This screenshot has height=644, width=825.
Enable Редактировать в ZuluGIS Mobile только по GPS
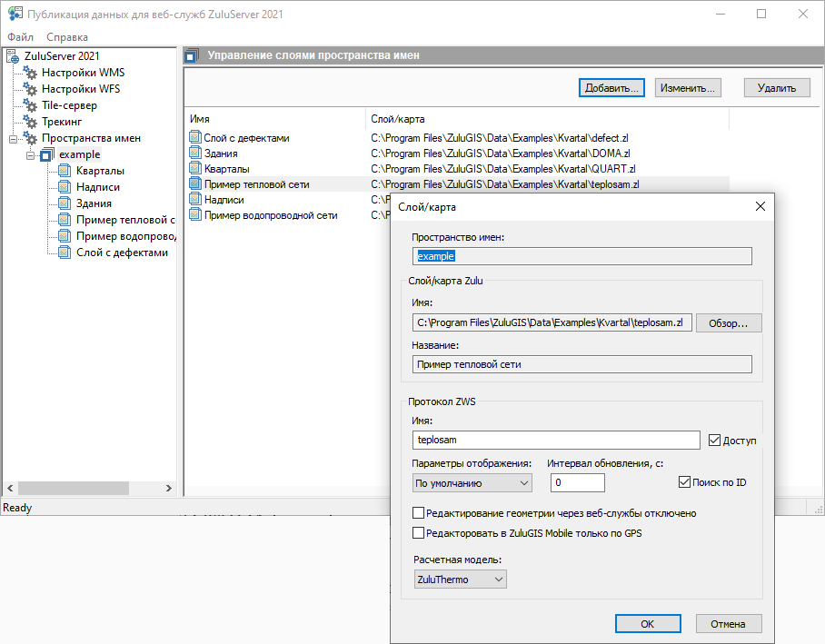(x=419, y=533)
